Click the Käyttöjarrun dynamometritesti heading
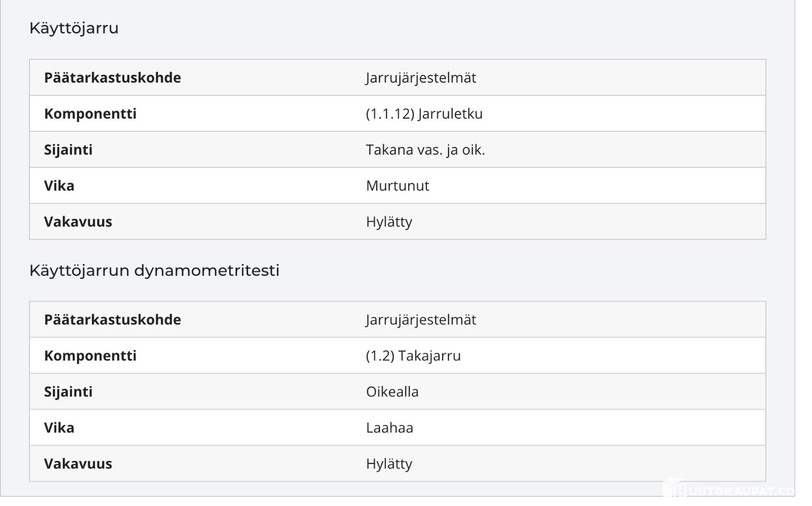 (x=154, y=270)
